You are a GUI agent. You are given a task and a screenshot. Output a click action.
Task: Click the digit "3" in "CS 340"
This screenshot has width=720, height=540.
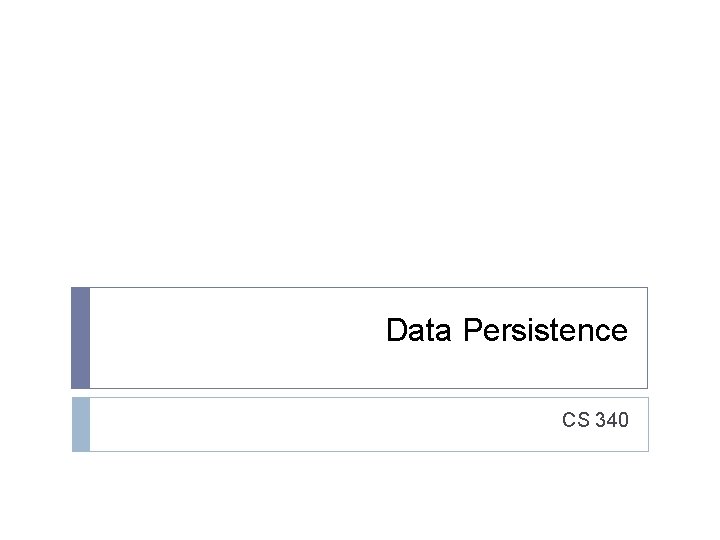(600, 421)
